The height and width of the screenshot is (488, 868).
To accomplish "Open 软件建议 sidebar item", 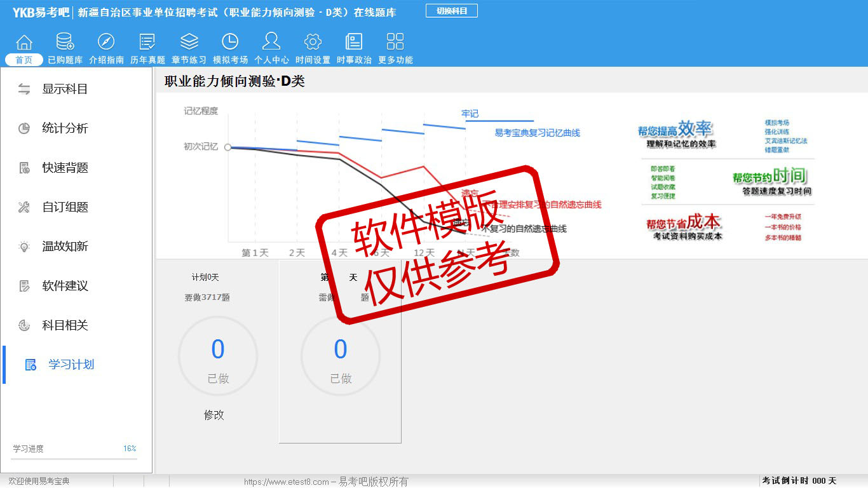I will click(x=65, y=286).
